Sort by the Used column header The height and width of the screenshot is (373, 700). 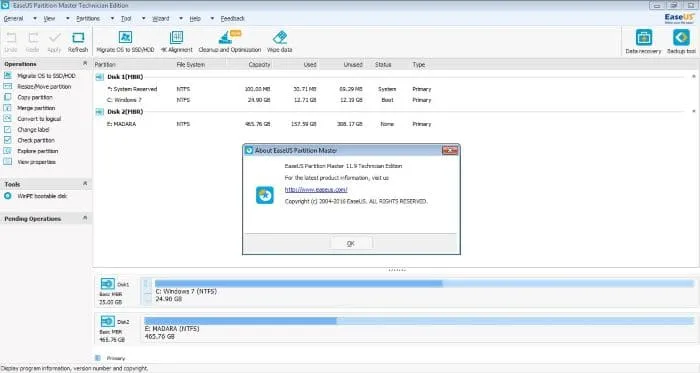coord(310,65)
